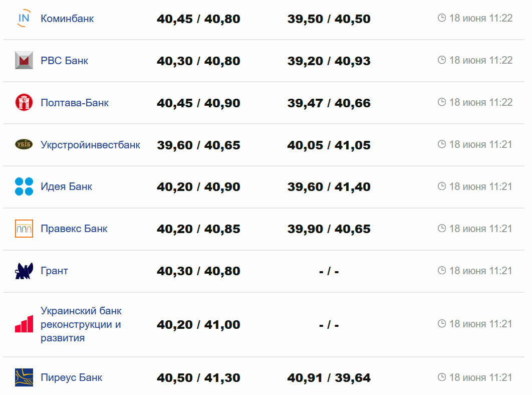Image resolution: width=532 pixels, height=395 pixels.
Task: Click the red bars logo of Украинский банк
Action: pos(24,324)
